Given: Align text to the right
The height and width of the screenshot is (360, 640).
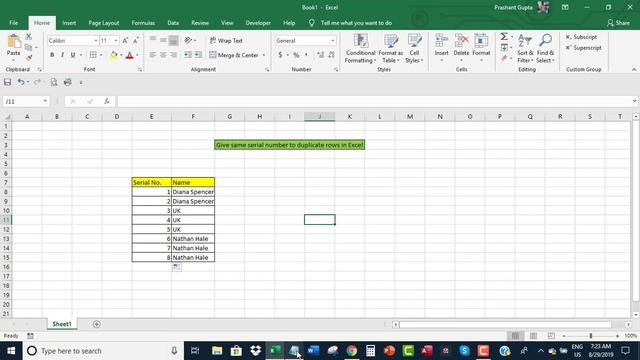Looking at the screenshot, I should click(173, 55).
